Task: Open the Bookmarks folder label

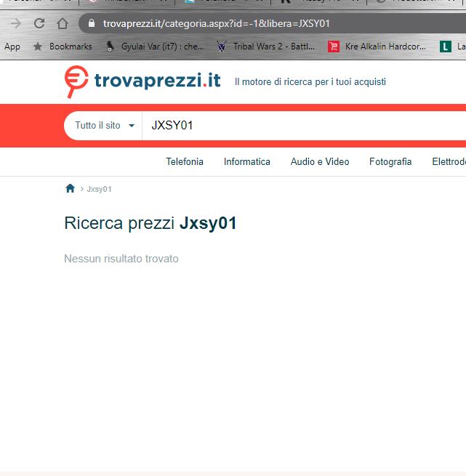Action: click(71, 47)
